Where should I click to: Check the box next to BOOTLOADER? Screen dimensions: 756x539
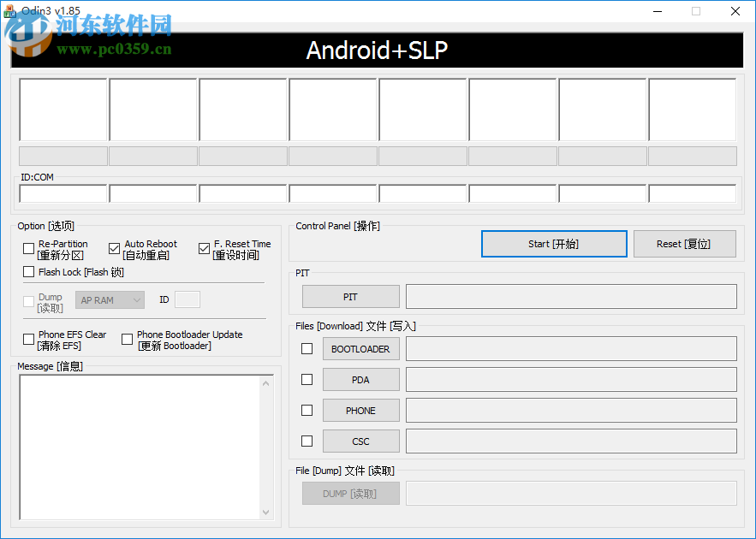click(x=307, y=348)
